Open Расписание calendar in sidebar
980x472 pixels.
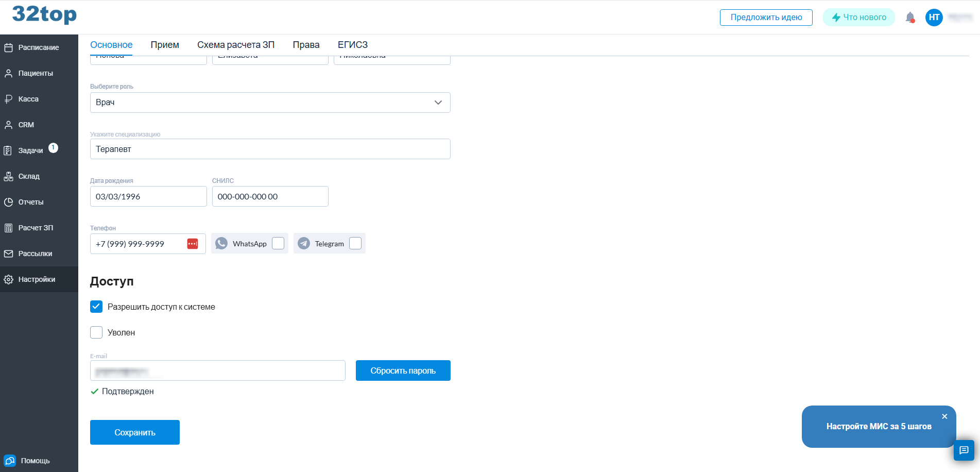(39, 47)
